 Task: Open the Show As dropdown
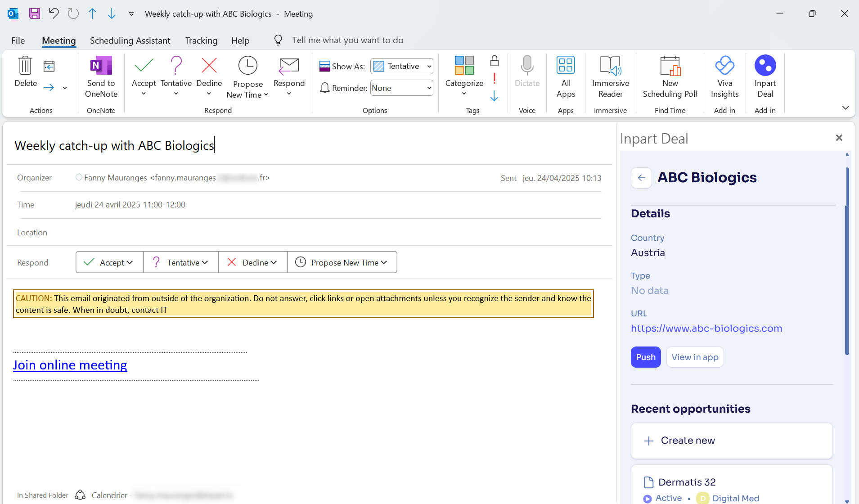tap(402, 66)
